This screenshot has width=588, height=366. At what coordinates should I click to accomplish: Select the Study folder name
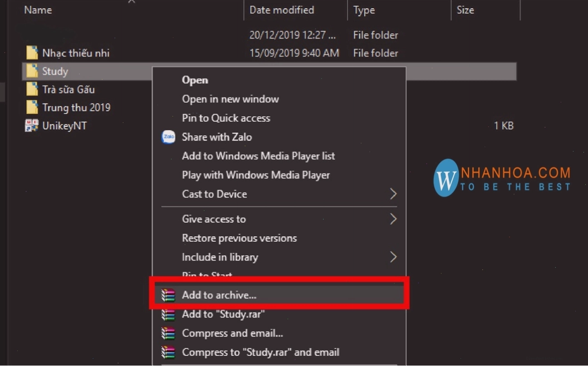pos(55,71)
